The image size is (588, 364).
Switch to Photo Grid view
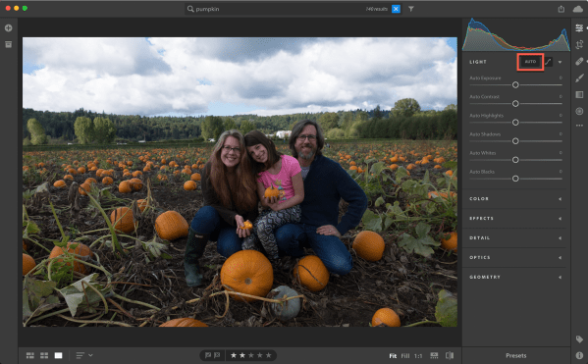pyautogui.click(x=30, y=355)
